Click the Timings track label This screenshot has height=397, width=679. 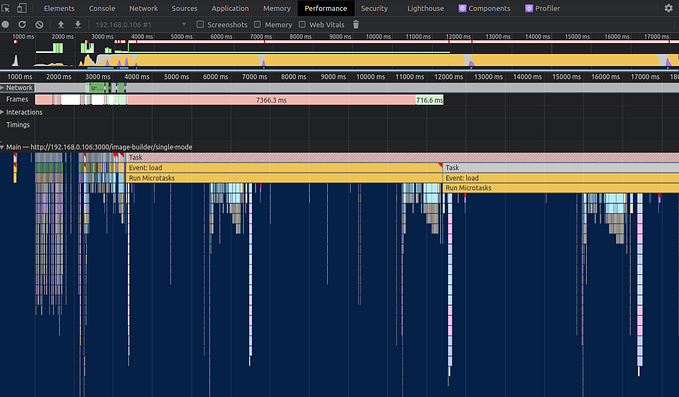pos(18,125)
